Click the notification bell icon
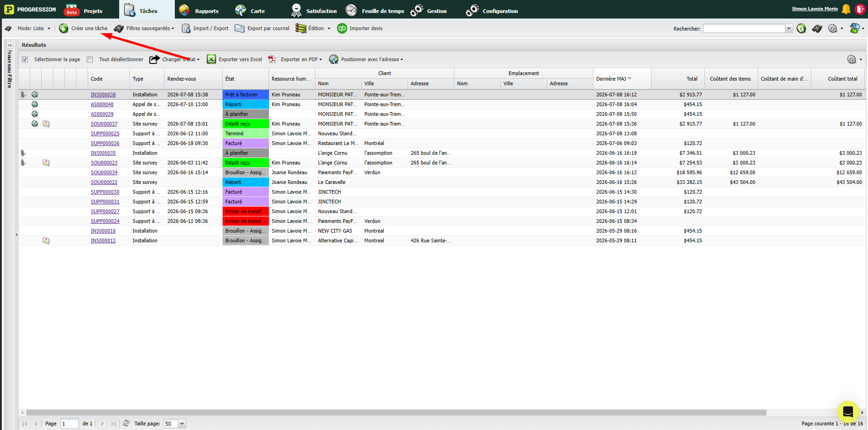Viewport: 868px width, 430px height. (846, 9)
